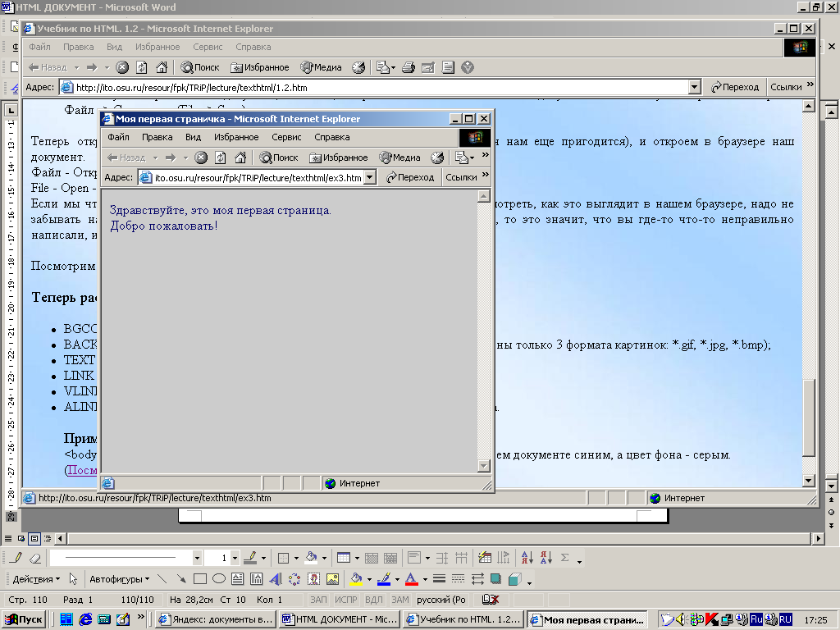Click Messenger icon in Учебник по HTML toolbar
Viewport: 840px width, 630px height.
tap(468, 67)
